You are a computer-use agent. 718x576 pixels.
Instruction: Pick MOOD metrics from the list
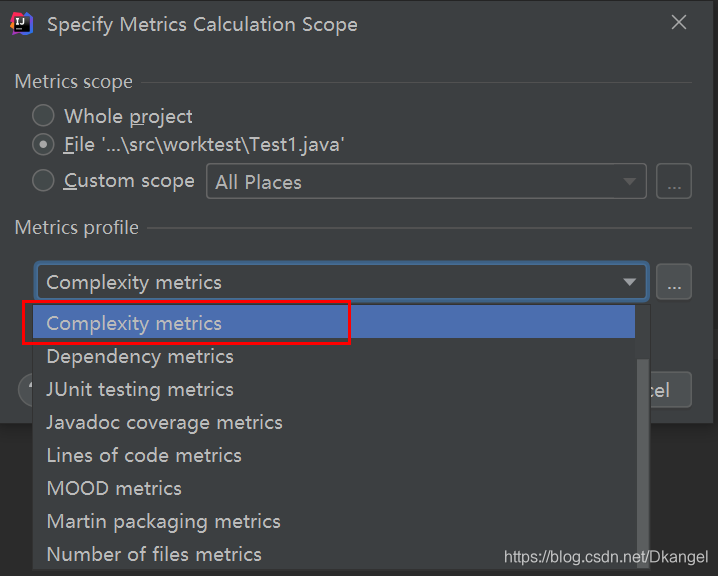114,488
